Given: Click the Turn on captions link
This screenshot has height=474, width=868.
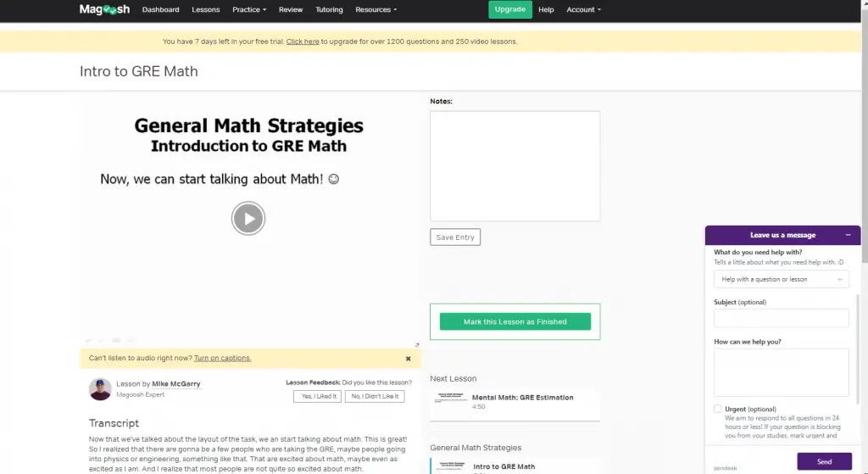Looking at the screenshot, I should (222, 359).
